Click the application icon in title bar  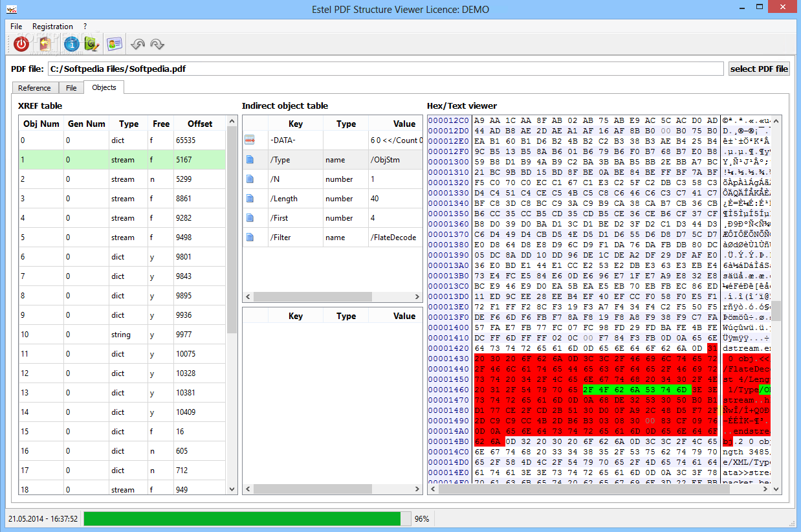tap(11, 9)
